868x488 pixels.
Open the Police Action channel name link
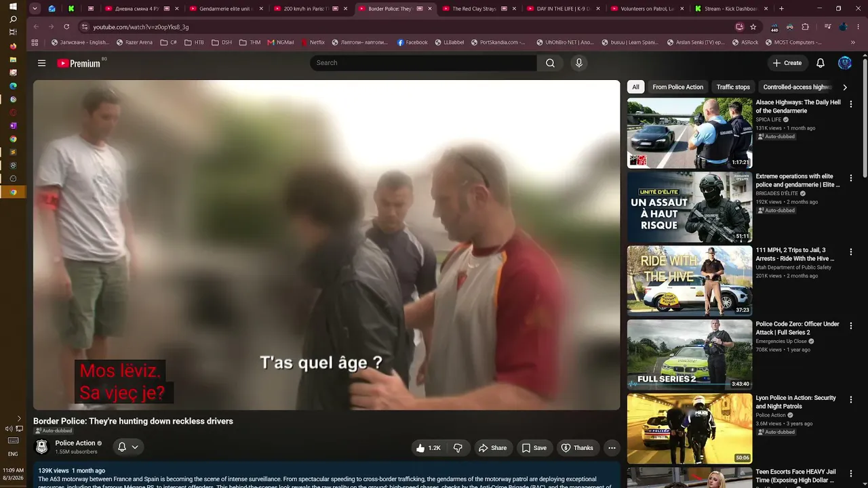75,443
